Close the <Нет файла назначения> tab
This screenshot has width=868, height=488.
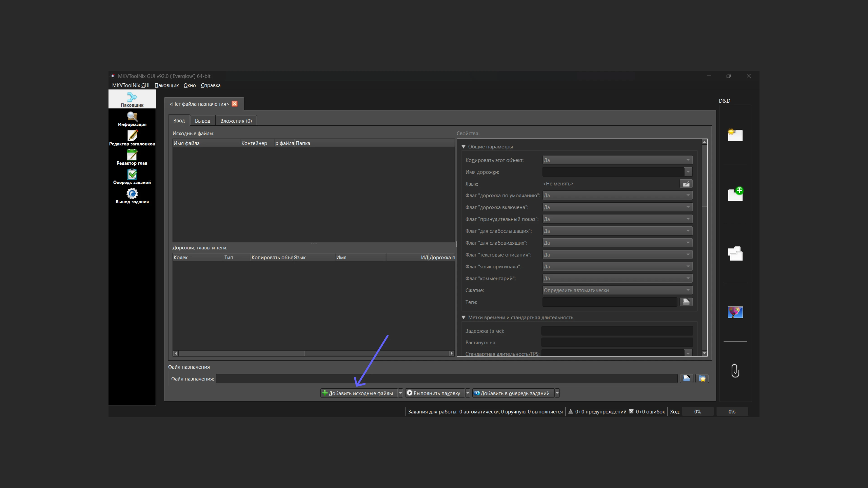point(235,104)
